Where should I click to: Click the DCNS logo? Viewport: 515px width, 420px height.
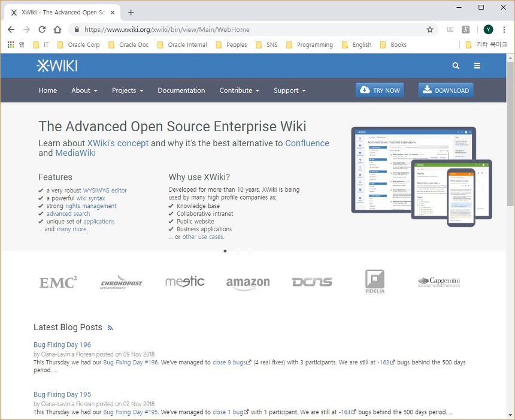click(312, 282)
